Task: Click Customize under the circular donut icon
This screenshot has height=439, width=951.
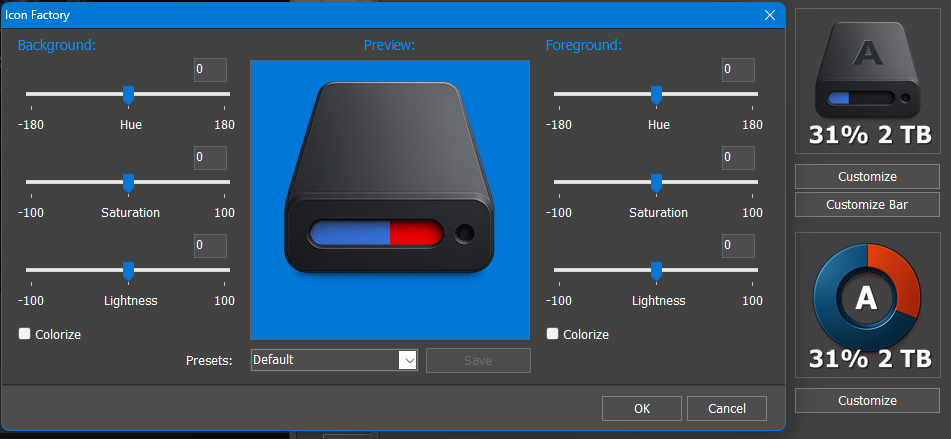Action: point(867,400)
